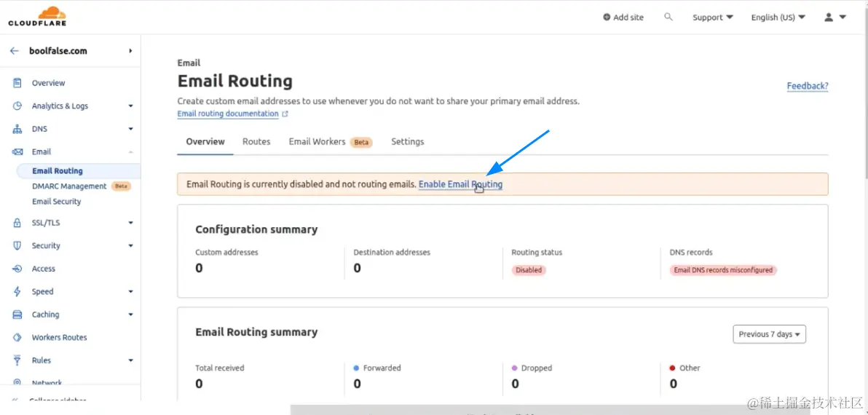
Task: Click the Disabled routing status badge
Action: (x=529, y=271)
